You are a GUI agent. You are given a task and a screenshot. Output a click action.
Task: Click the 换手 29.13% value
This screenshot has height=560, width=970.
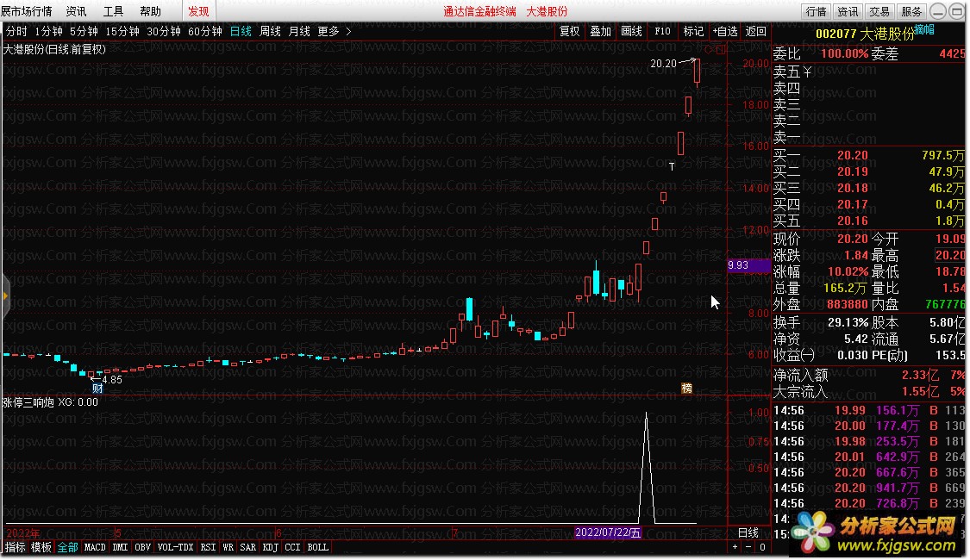coord(848,323)
